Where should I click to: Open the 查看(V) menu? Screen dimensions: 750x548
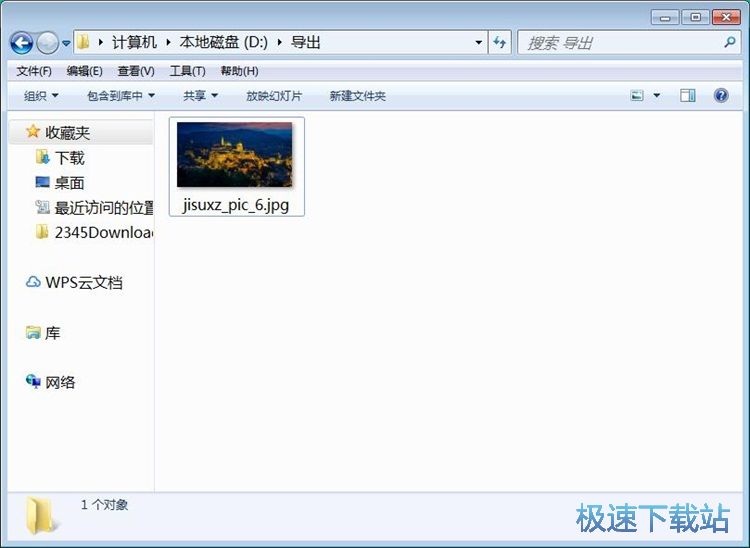[136, 71]
